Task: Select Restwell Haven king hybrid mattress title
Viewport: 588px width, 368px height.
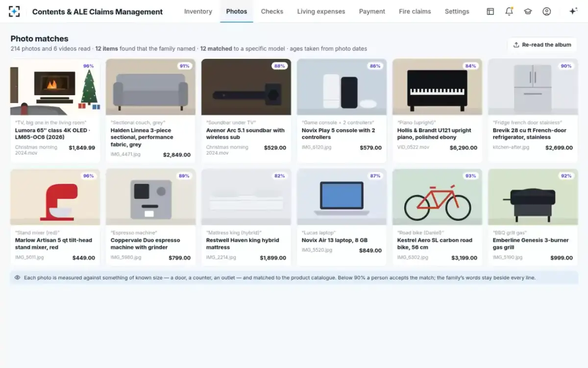Action: 243,244
